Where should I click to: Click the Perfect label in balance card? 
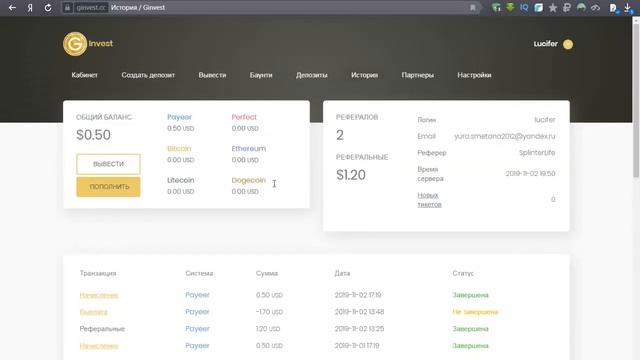coord(244,117)
